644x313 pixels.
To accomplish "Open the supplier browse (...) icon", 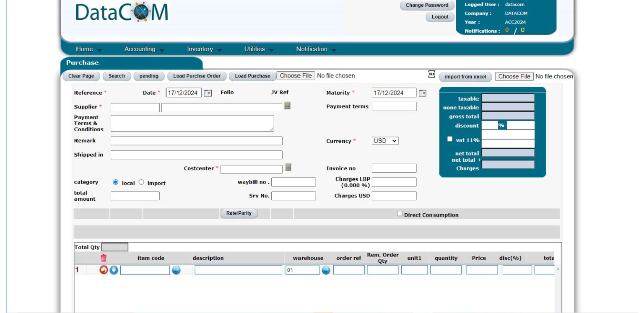I will tap(288, 106).
